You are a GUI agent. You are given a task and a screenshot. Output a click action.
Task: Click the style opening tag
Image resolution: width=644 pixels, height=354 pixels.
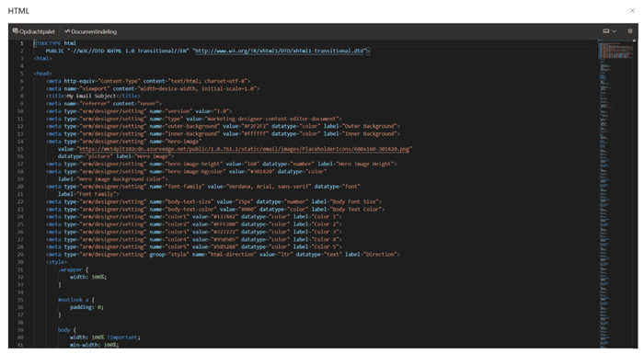[x=56, y=262]
